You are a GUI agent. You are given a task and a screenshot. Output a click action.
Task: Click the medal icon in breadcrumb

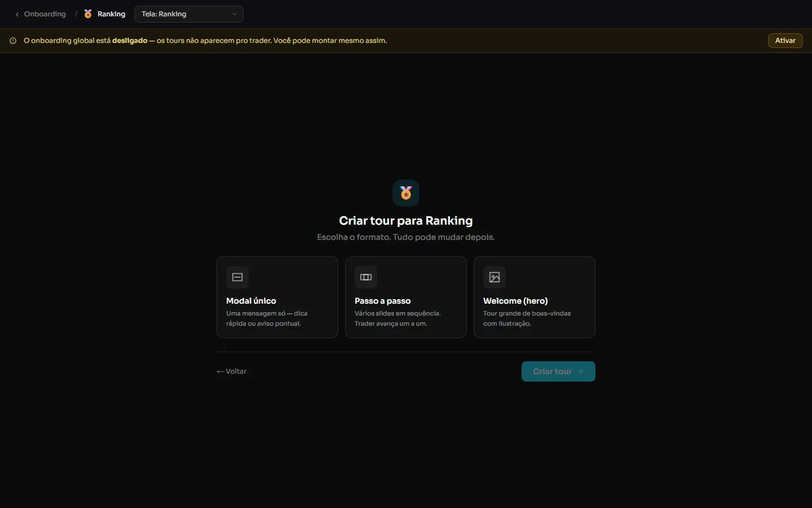[88, 14]
